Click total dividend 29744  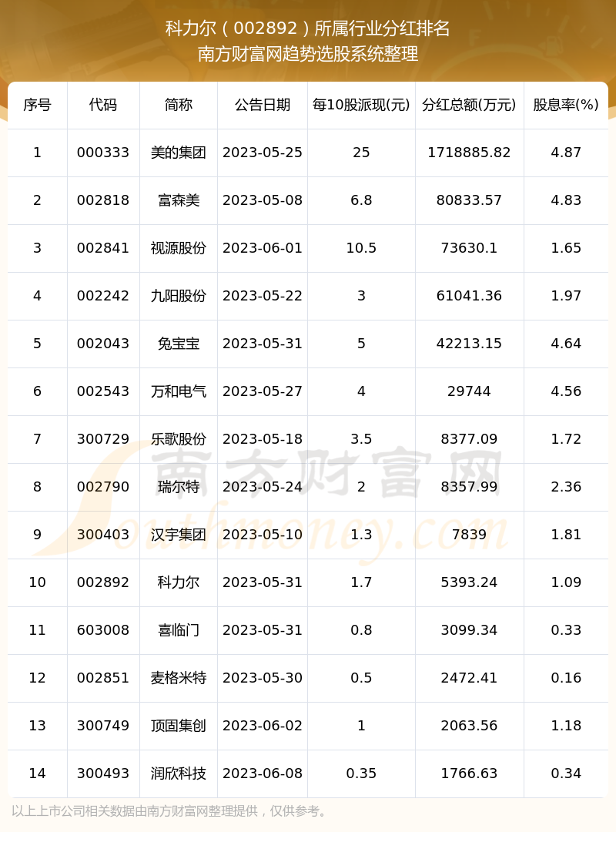coord(469,391)
